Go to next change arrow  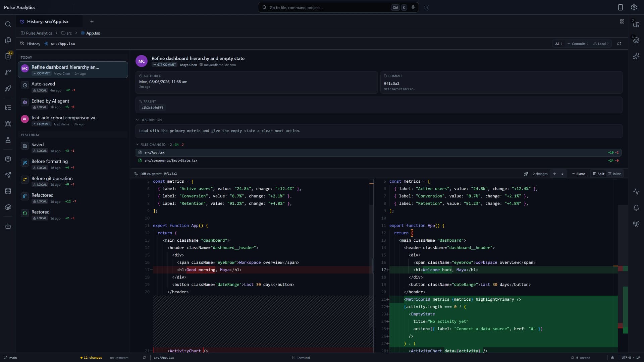[562, 174]
